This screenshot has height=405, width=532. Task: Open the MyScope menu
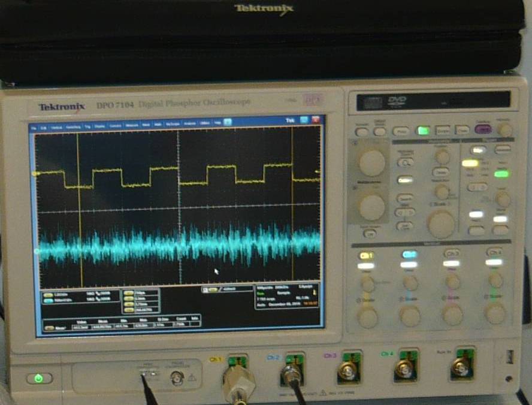pos(173,124)
